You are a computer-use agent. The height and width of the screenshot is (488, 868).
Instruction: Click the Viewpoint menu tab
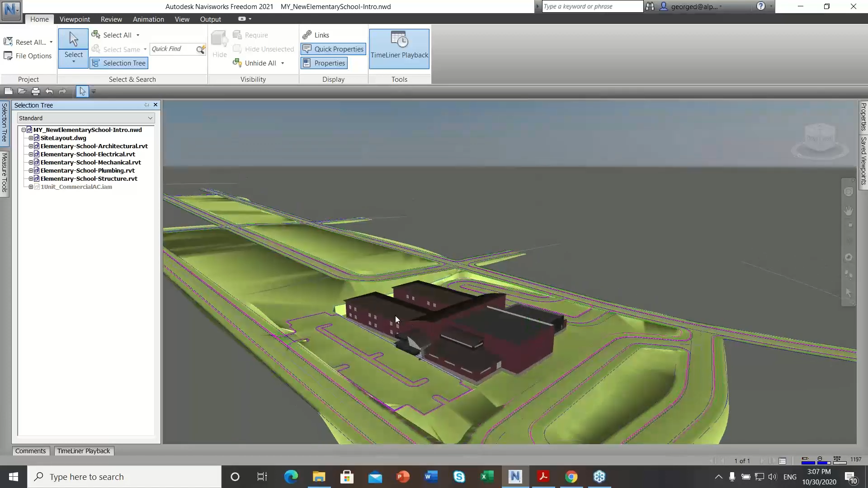(x=74, y=19)
